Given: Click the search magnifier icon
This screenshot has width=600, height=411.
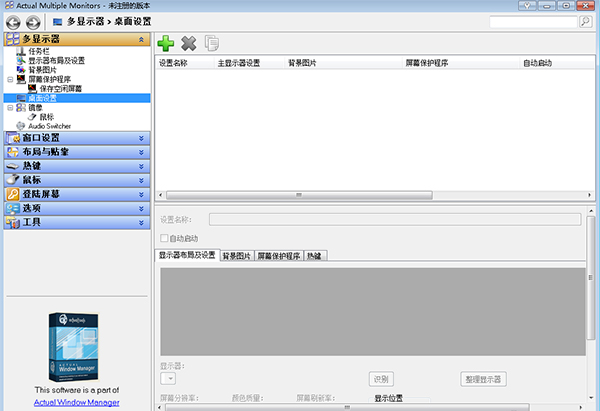Looking at the screenshot, I should tap(585, 22).
